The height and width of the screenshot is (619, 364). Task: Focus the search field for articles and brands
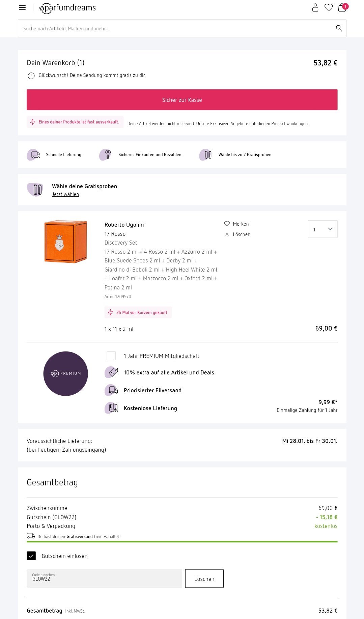point(175,28)
